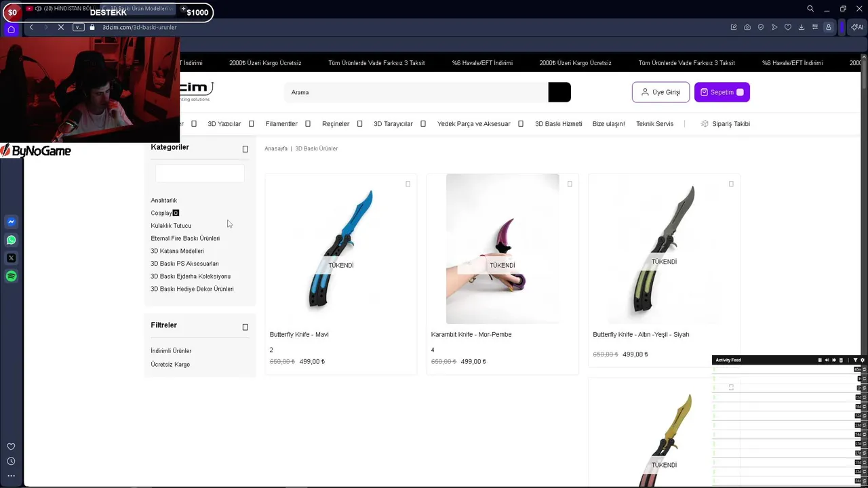Open a new browser tab

(x=184, y=9)
